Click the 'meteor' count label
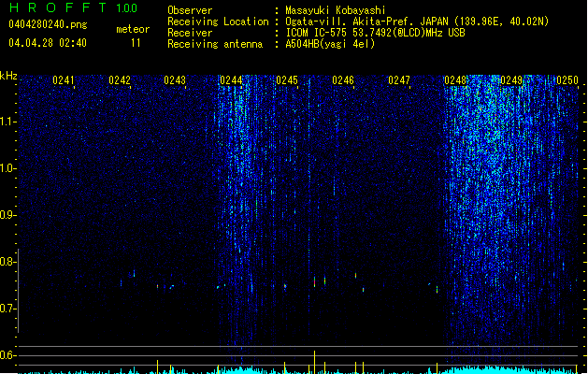 pyautogui.click(x=133, y=29)
